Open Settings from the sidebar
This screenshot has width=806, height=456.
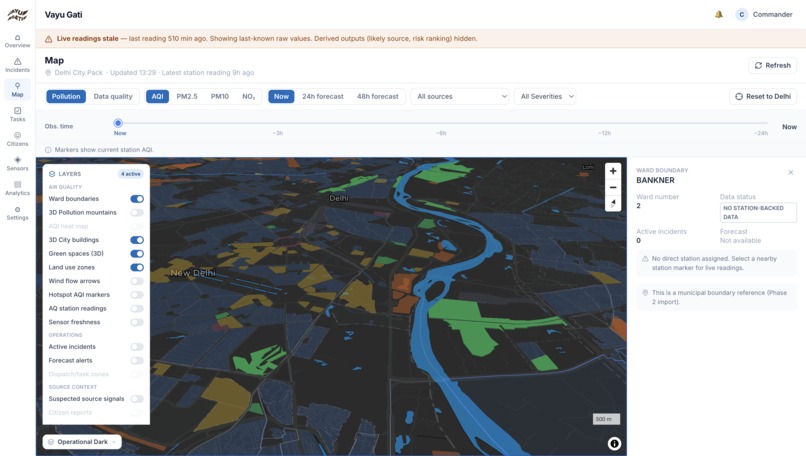17,213
